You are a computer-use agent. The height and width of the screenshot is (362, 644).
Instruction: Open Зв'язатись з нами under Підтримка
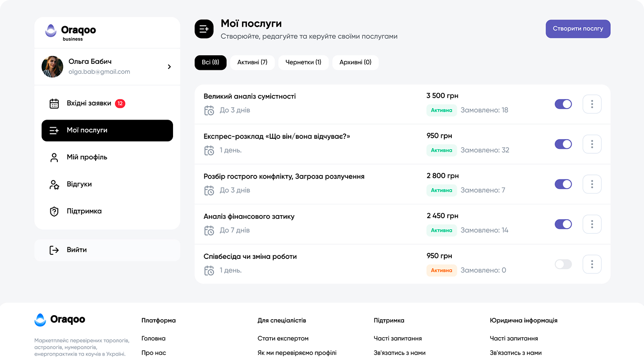pyautogui.click(x=400, y=353)
